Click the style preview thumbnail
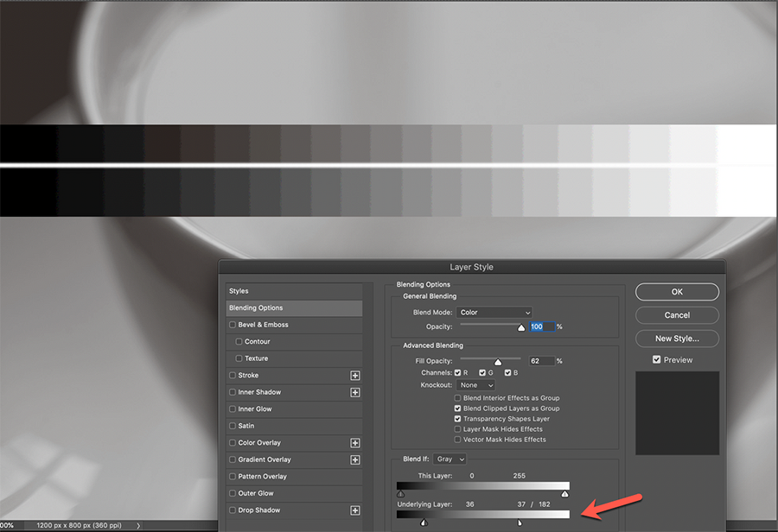 click(677, 413)
